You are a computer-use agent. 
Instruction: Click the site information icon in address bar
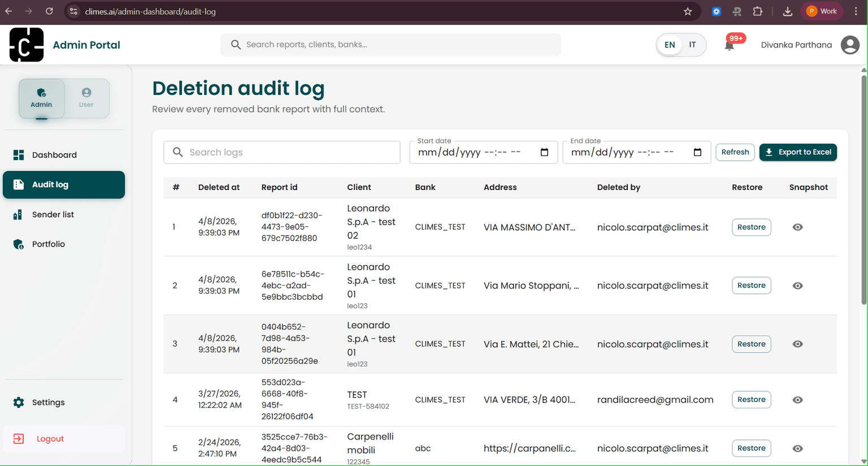click(73, 11)
